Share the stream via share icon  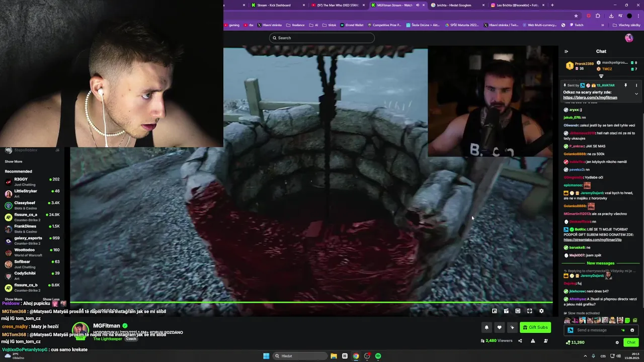coord(520,341)
